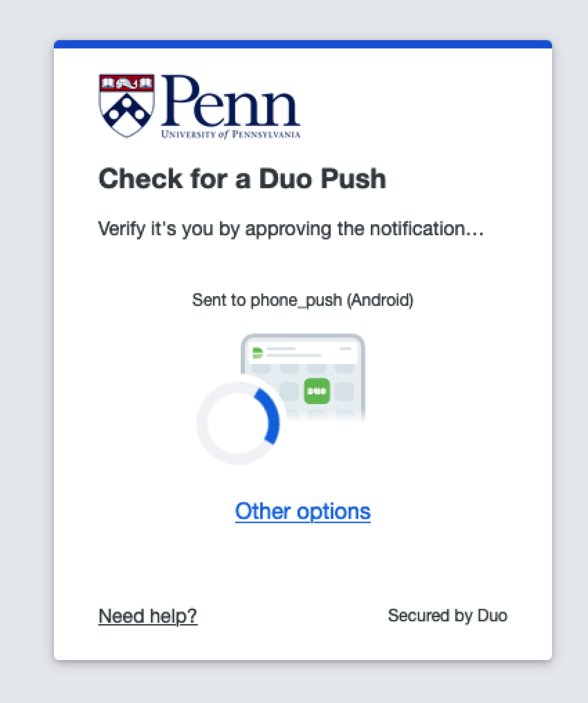Click the phone illustration notification banner
The height and width of the screenshot is (703, 588).
(x=303, y=352)
